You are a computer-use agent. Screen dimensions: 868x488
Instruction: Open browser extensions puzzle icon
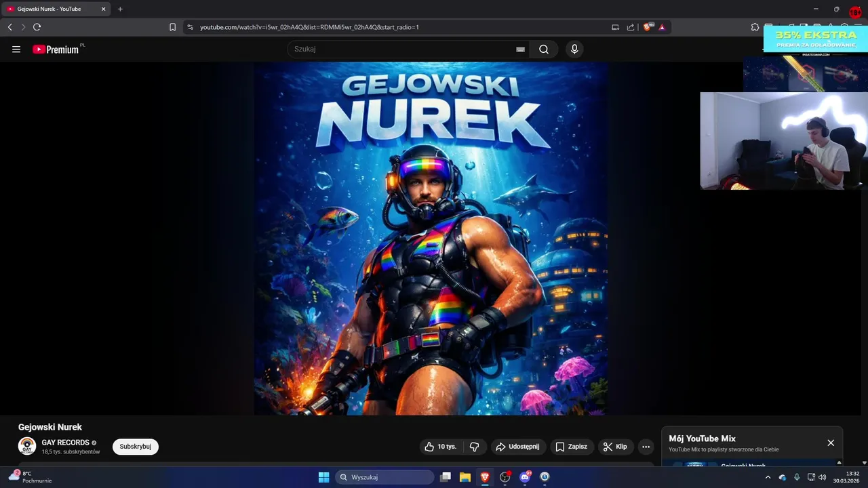point(755,27)
